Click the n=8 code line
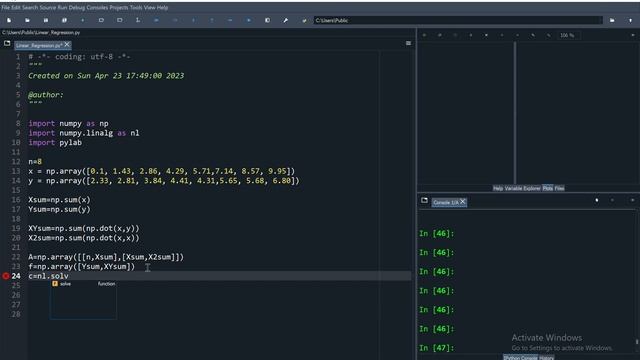This screenshot has height=360, width=640. [35, 162]
